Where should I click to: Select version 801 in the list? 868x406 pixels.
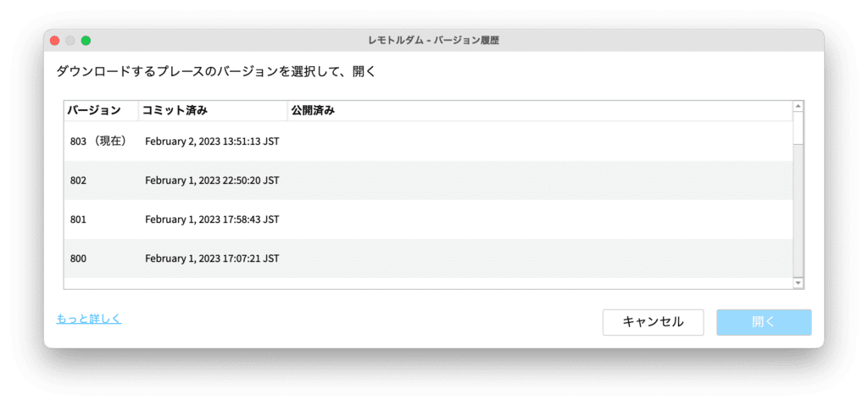79,220
